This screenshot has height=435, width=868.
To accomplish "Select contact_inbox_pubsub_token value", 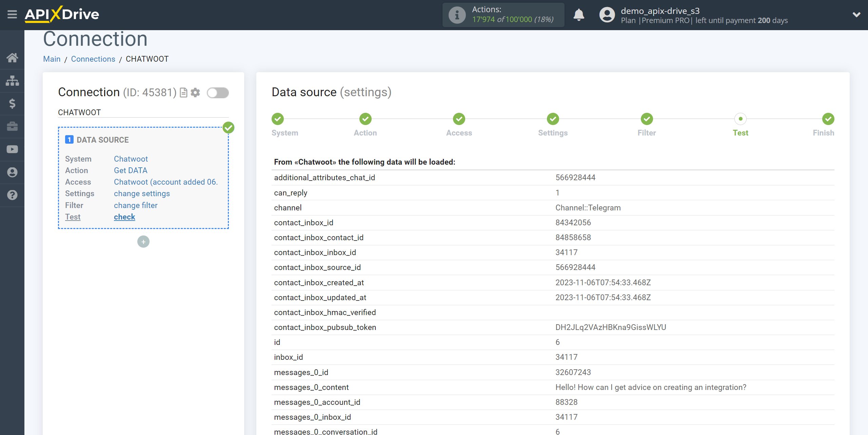I will tap(611, 327).
